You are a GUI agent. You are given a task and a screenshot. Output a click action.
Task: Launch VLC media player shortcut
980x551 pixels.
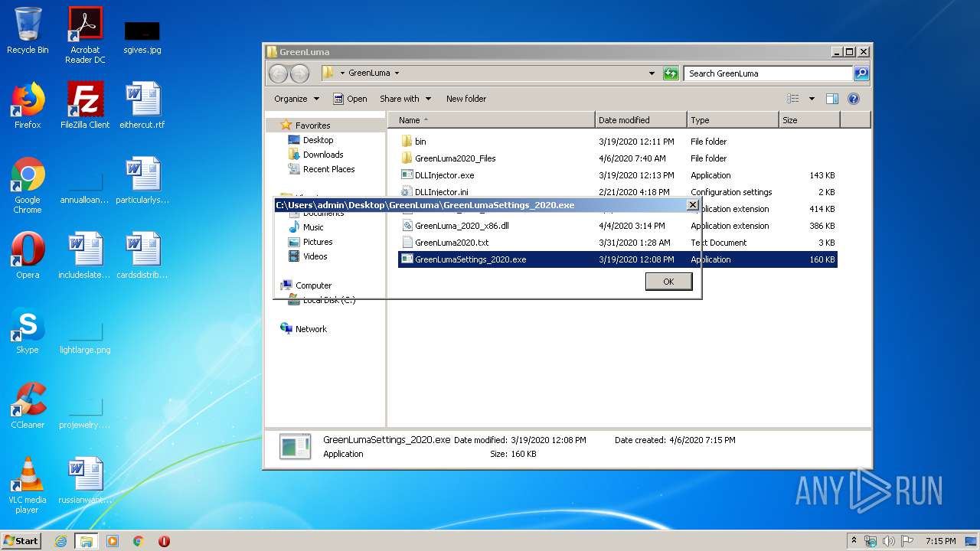pos(28,485)
